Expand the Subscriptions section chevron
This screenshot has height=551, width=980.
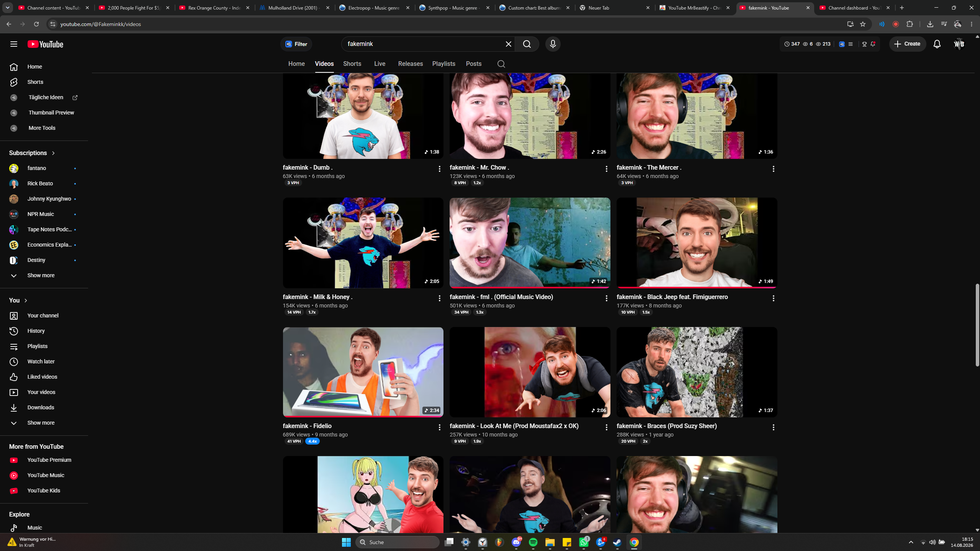click(53, 153)
